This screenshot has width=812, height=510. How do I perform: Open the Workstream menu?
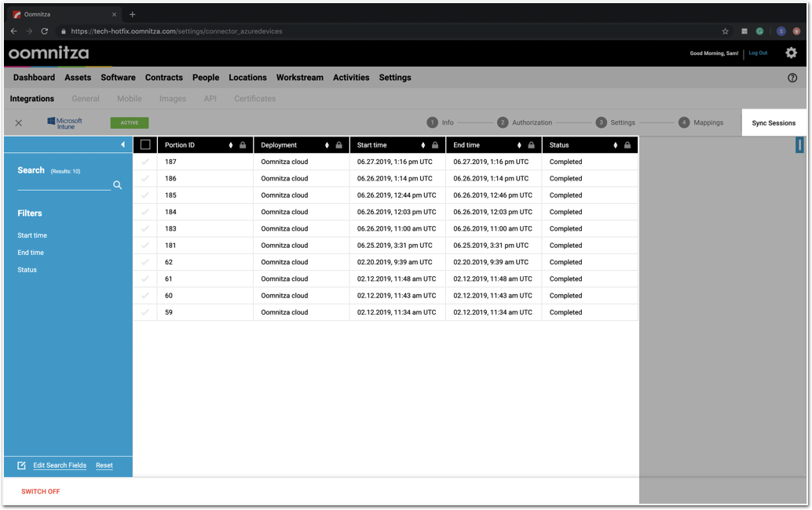click(299, 78)
